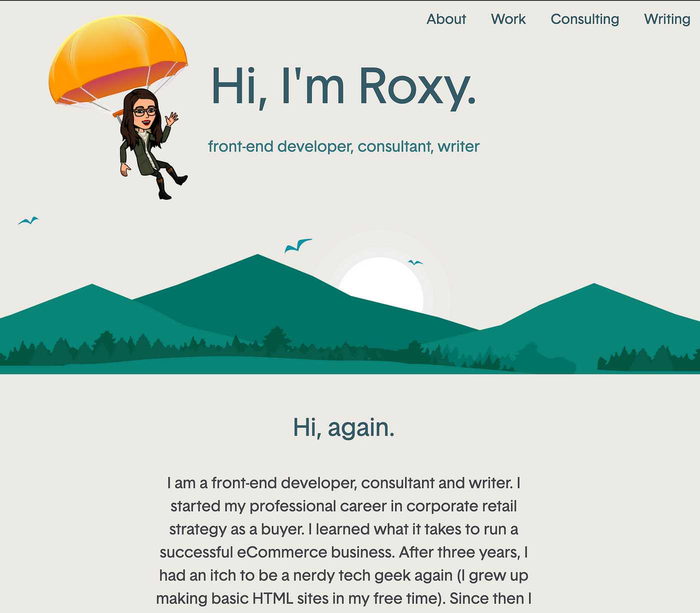Click the avatar's black boots
Image resolution: width=700 pixels, height=613 pixels.
[x=171, y=183]
